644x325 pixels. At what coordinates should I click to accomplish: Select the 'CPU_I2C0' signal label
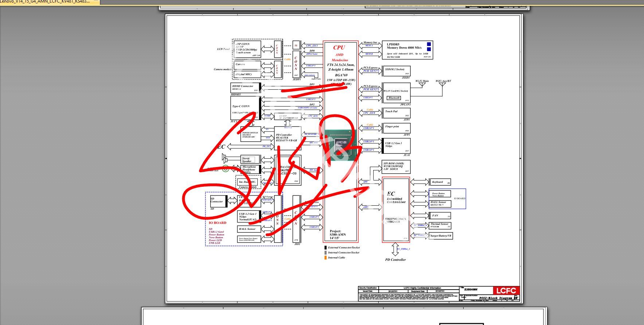coord(369,113)
